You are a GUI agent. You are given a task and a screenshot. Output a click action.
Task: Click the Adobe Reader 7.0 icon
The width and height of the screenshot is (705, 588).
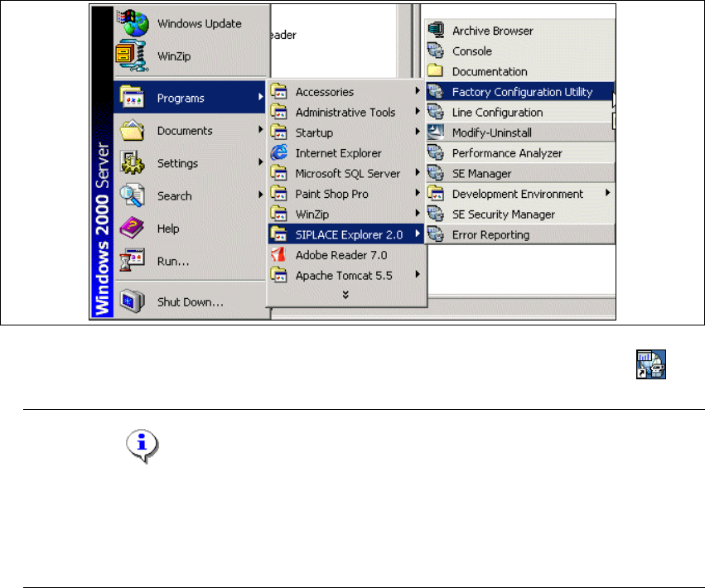click(x=278, y=255)
